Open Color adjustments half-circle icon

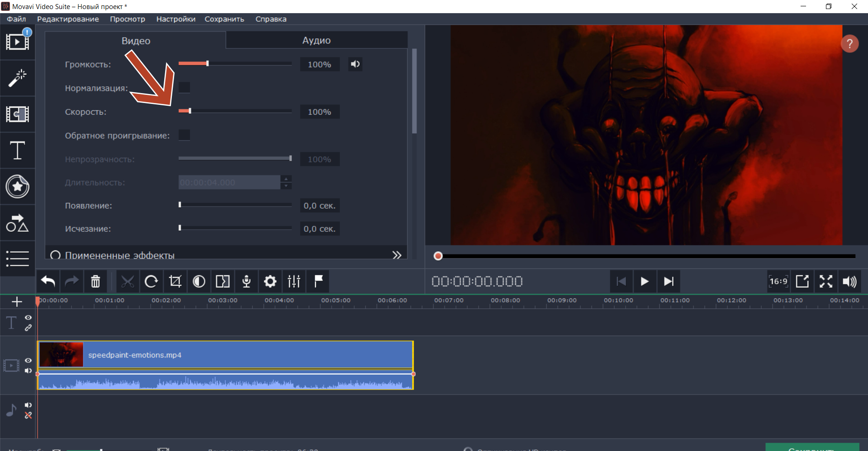(x=199, y=282)
